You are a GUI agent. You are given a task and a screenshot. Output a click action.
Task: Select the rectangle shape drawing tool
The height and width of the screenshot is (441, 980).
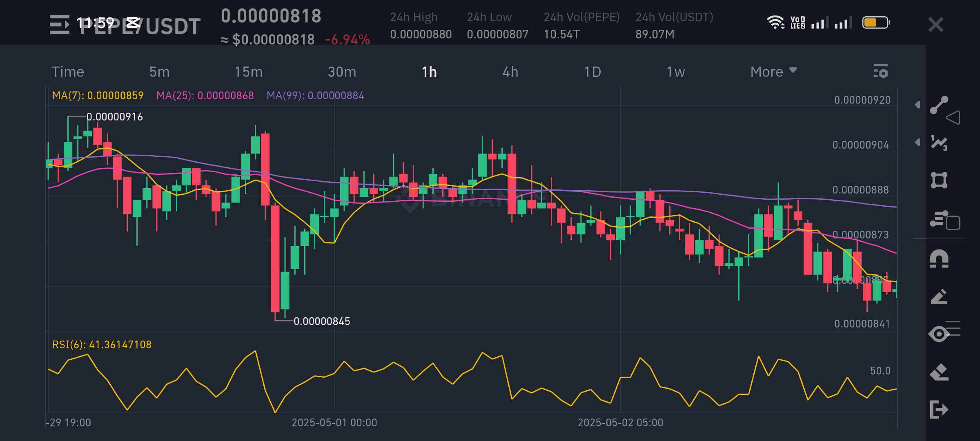(939, 180)
